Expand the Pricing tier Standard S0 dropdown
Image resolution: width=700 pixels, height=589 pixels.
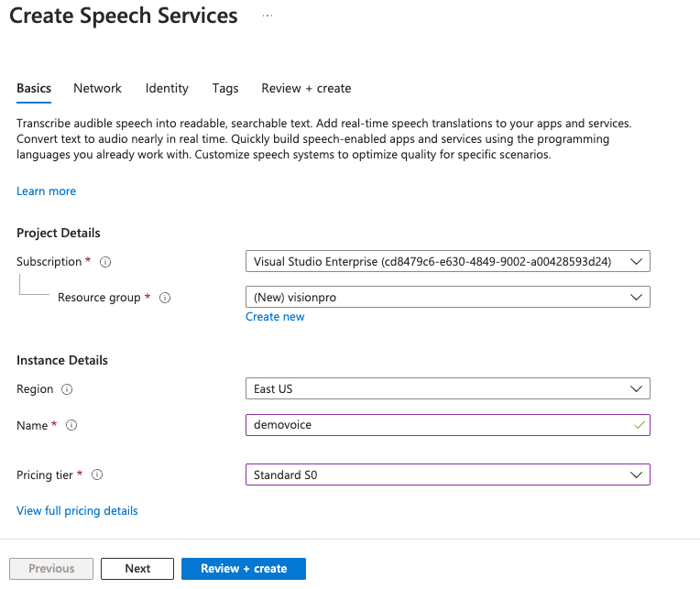pyautogui.click(x=447, y=475)
